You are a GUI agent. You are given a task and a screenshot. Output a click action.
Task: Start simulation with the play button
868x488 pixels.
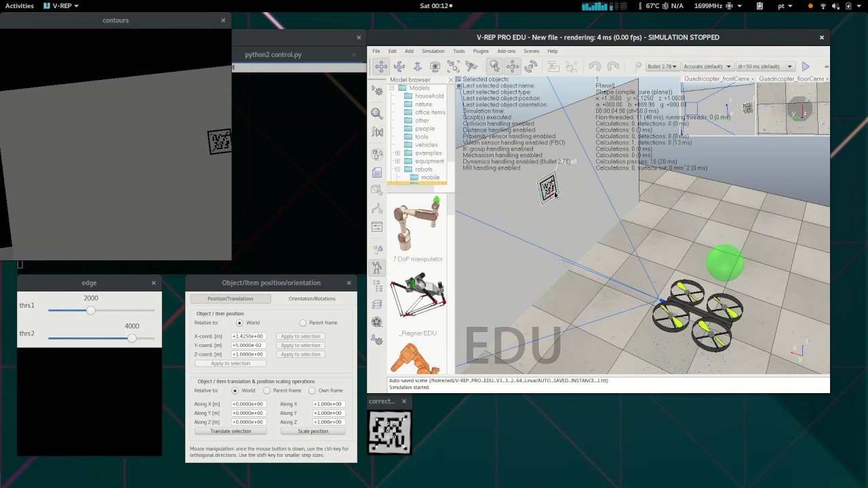[x=806, y=66]
